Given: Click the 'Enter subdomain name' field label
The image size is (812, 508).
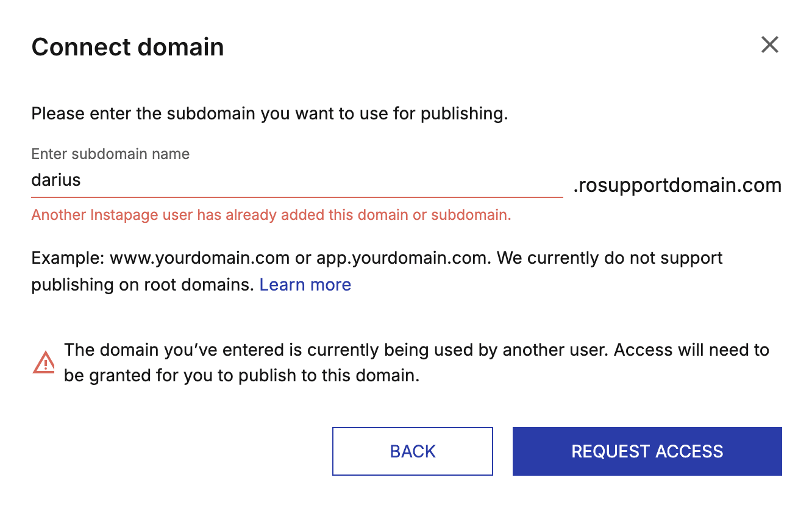Looking at the screenshot, I should [110, 153].
